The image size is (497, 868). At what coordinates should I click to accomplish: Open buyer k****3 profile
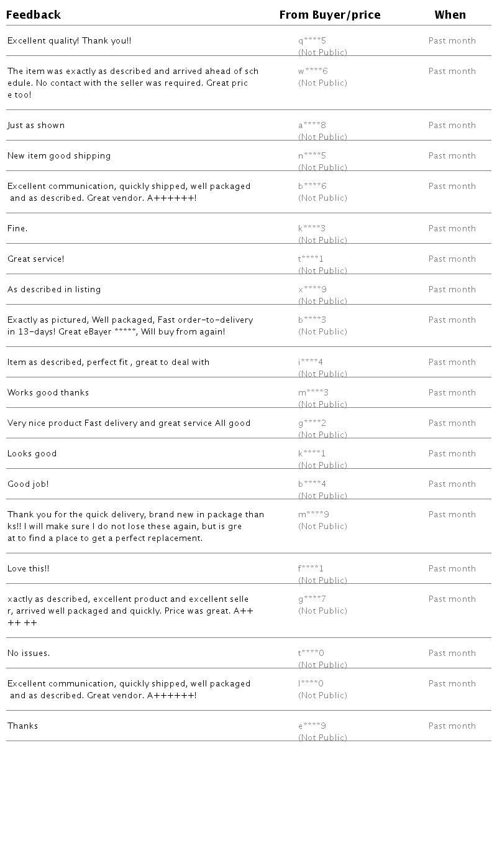tap(312, 229)
